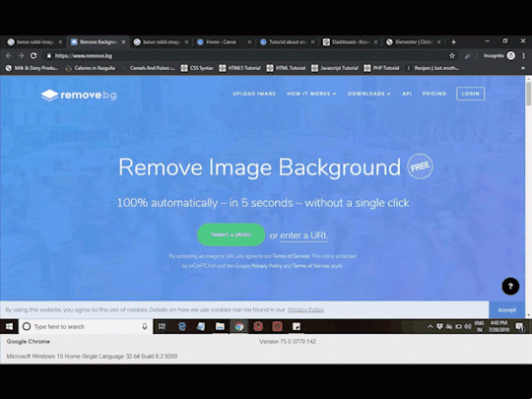Click the Login button
This screenshot has height=399, width=532.
coord(470,94)
